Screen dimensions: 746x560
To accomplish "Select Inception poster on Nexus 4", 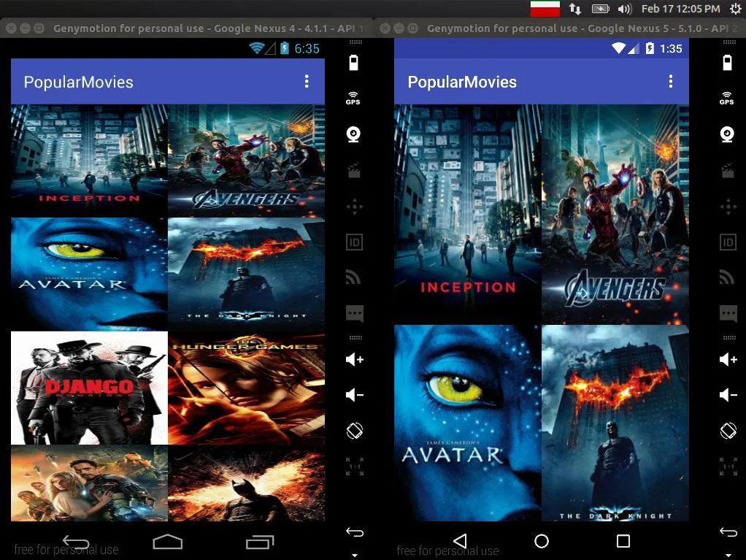I will pyautogui.click(x=90, y=161).
